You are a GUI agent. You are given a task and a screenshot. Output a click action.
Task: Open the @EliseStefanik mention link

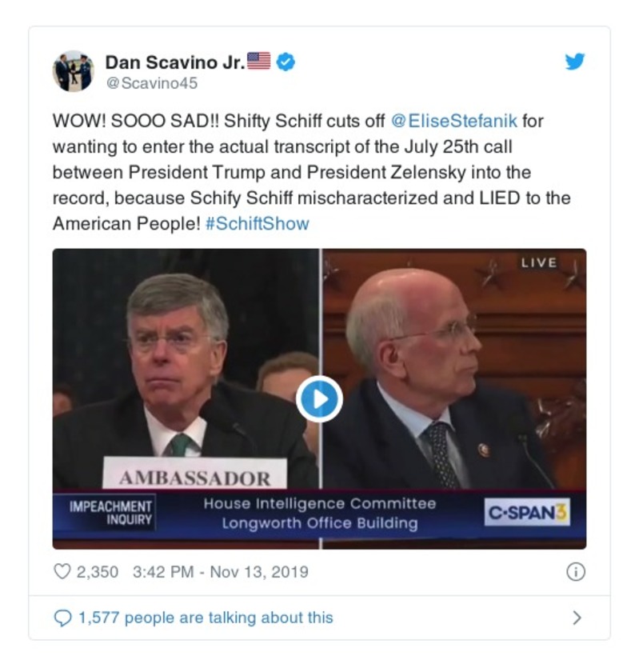click(x=453, y=121)
